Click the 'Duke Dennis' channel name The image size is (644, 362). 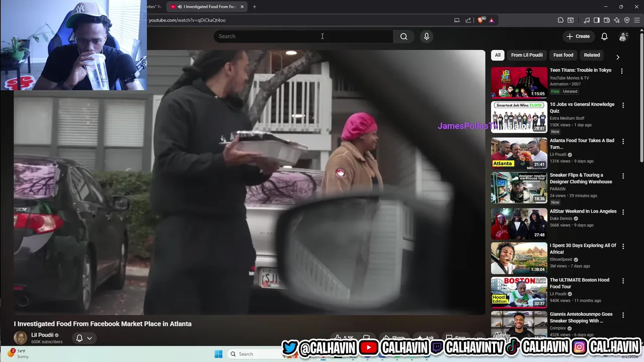coord(561,219)
